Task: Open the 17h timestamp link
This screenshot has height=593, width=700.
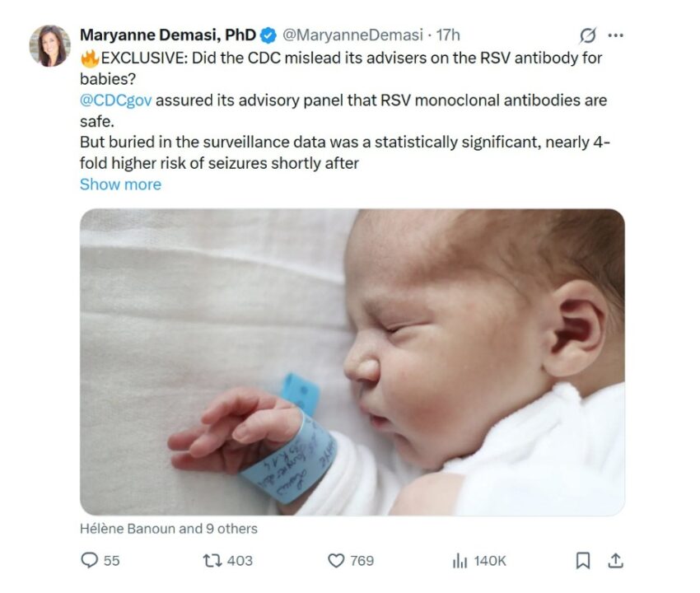Action: pos(448,35)
